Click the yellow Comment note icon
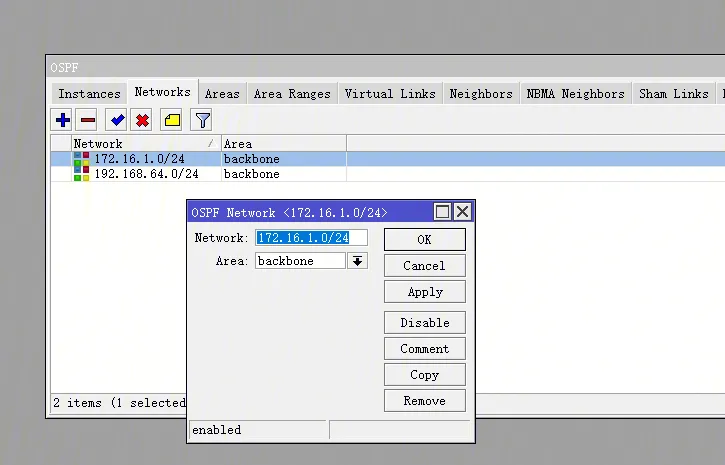Image resolution: width=725 pixels, height=465 pixels. [172, 120]
